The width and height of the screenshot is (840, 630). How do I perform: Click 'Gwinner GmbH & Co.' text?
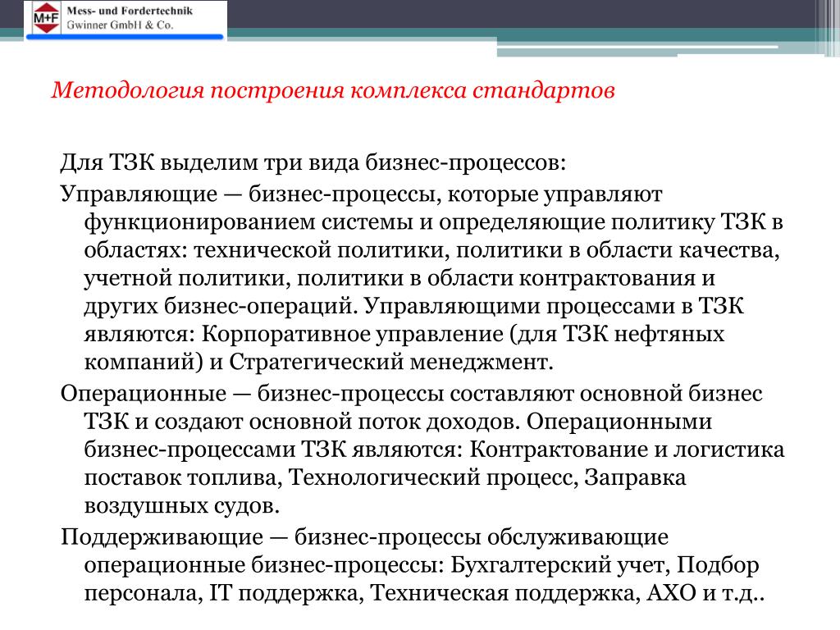[120, 25]
